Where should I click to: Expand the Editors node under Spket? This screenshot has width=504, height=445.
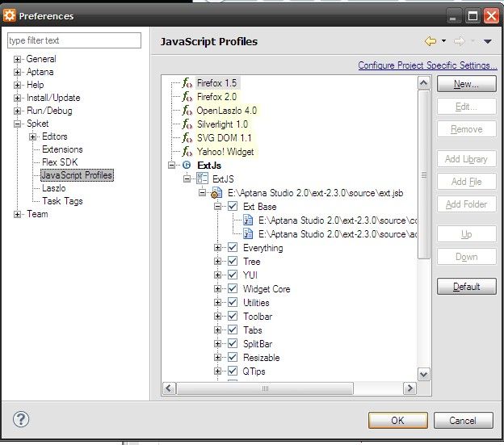[x=32, y=136]
